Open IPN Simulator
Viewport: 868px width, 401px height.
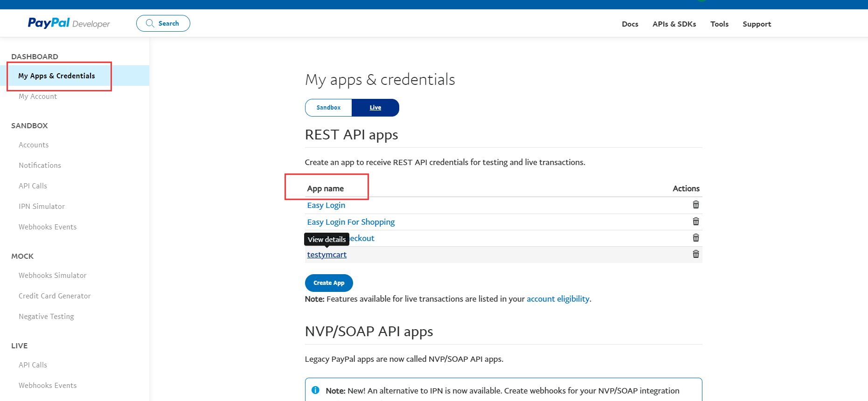click(42, 207)
